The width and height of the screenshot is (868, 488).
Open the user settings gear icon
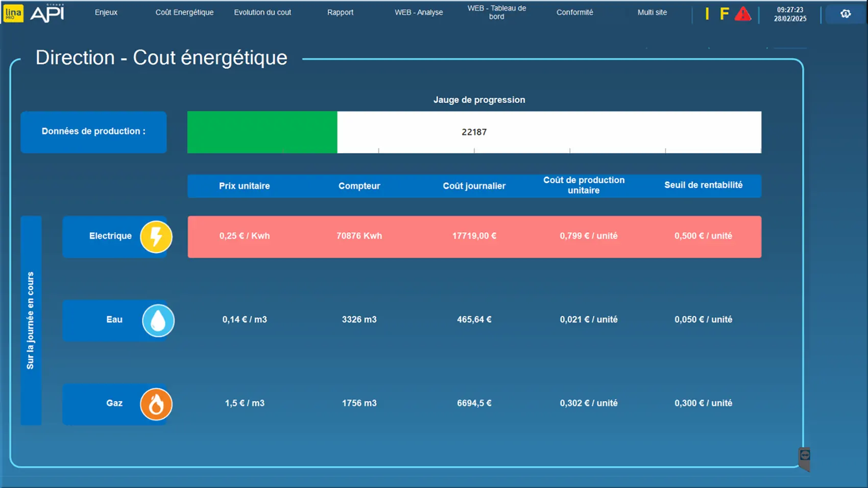pyautogui.click(x=846, y=14)
